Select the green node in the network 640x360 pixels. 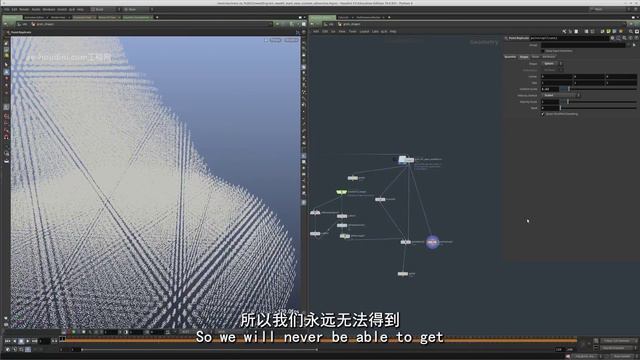click(342, 192)
